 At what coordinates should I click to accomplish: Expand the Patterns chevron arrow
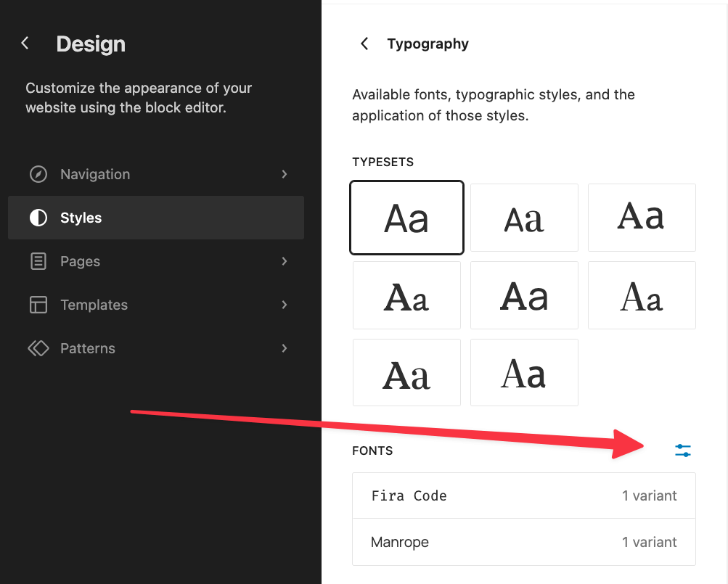click(285, 348)
